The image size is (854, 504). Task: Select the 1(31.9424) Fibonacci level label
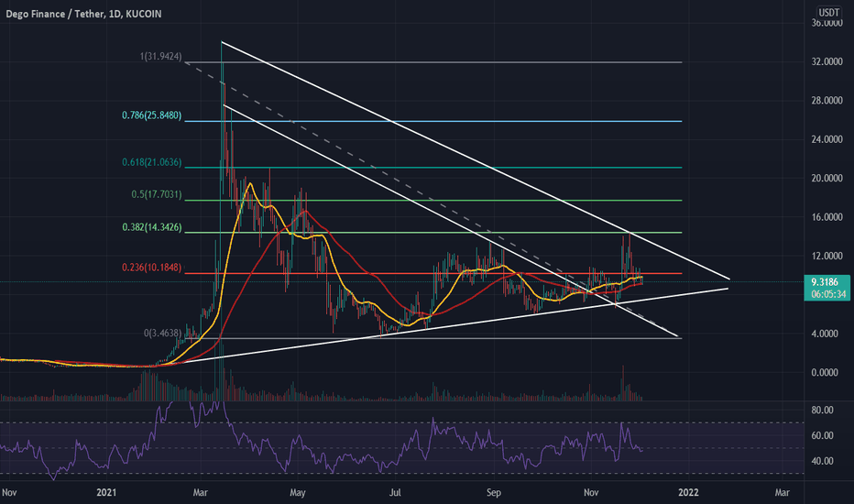(x=161, y=56)
